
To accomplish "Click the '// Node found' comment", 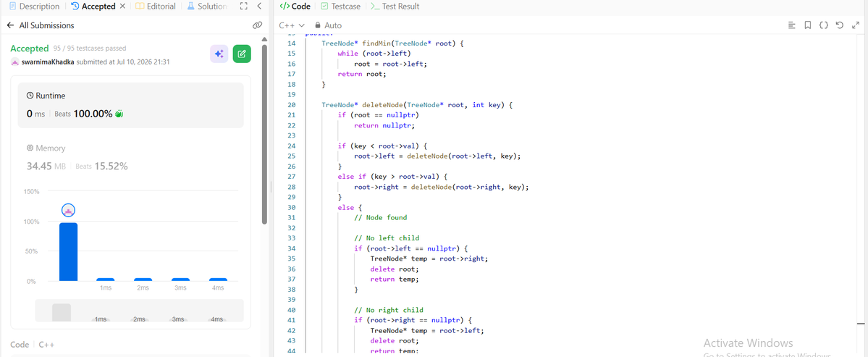I will 380,217.
